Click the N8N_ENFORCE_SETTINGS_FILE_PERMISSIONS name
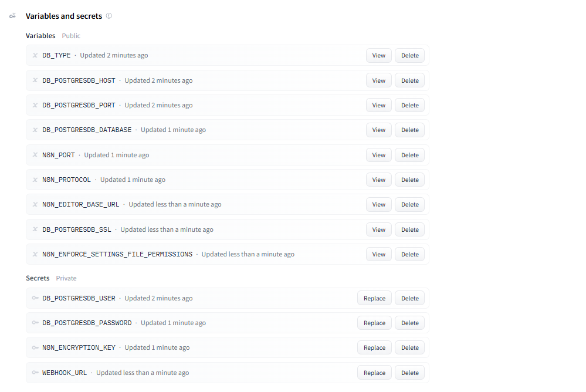The image size is (586, 392). (x=117, y=254)
